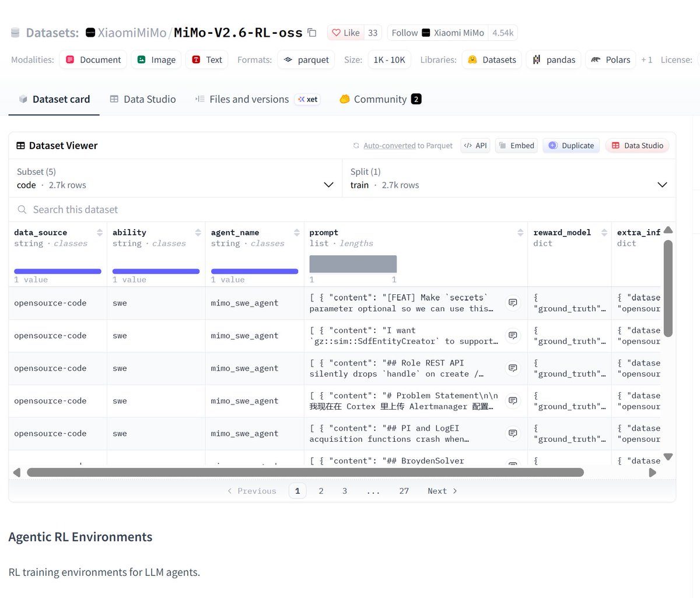
Task: Click the ability histogram bar
Action: (x=156, y=271)
